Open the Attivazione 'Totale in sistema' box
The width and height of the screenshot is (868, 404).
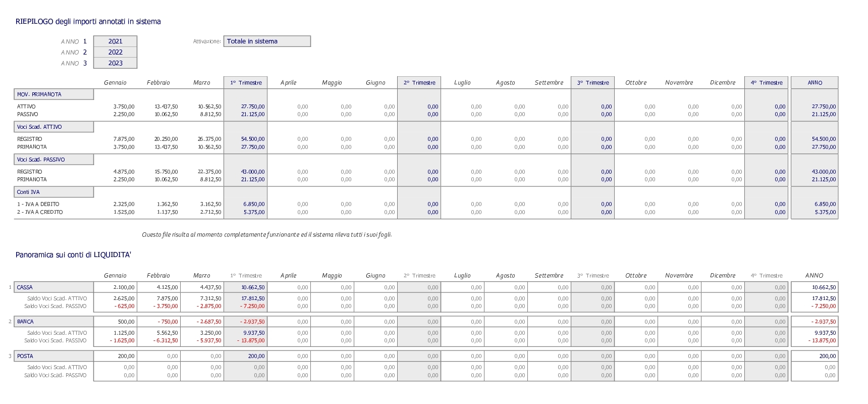[x=267, y=41]
